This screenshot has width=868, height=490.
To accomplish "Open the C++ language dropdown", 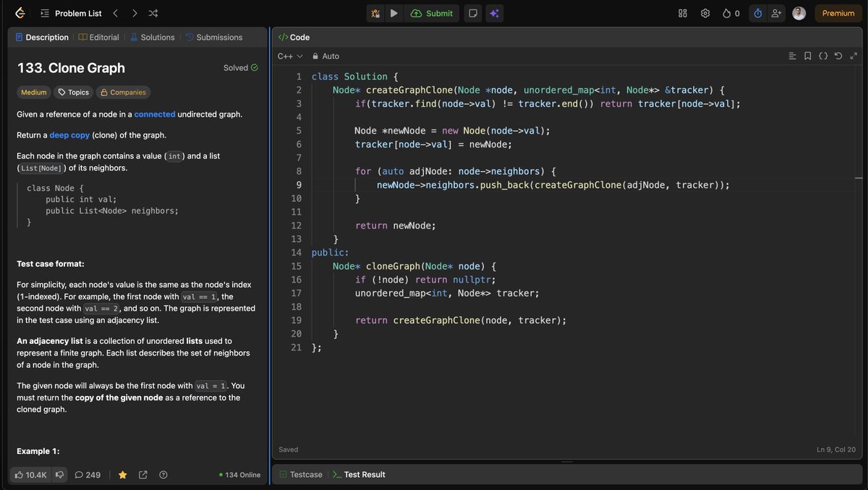I will point(290,56).
